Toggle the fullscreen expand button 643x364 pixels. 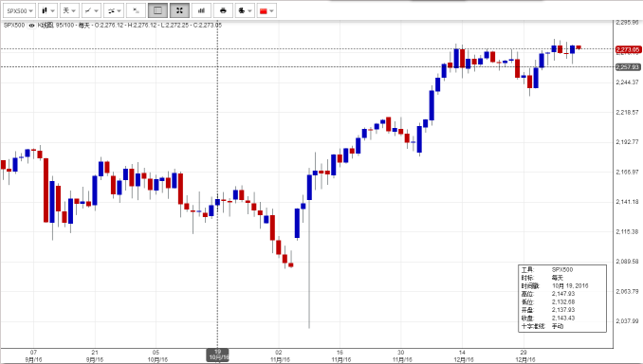tap(179, 10)
